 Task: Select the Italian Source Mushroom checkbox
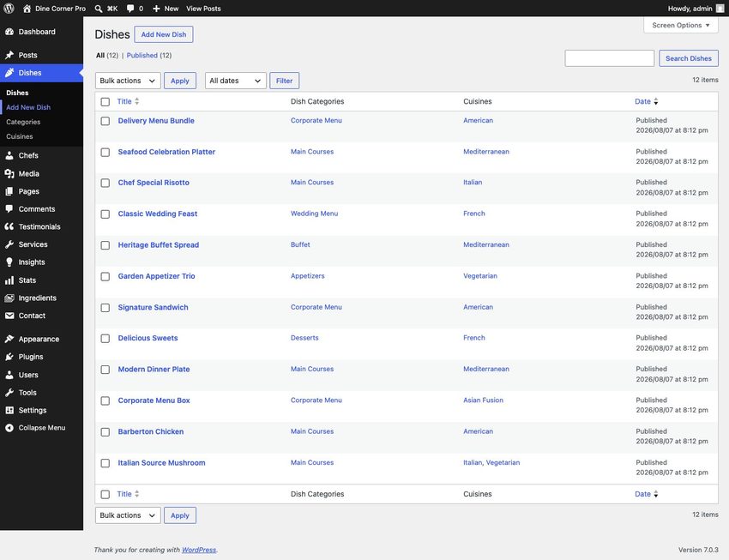click(105, 463)
